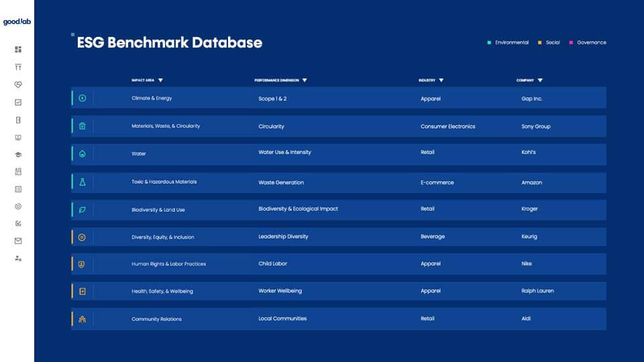Open the Industry filter dropdown arrow

pyautogui.click(x=441, y=80)
